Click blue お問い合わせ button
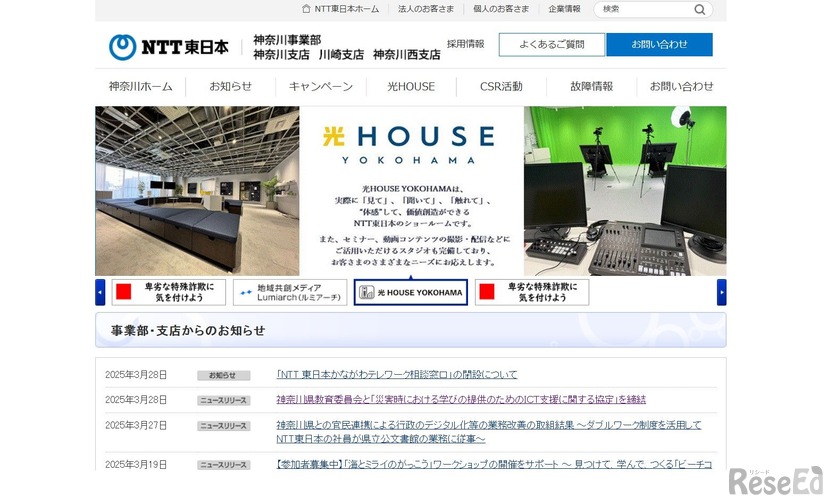Viewport: 826px width, 497px height. click(x=660, y=44)
